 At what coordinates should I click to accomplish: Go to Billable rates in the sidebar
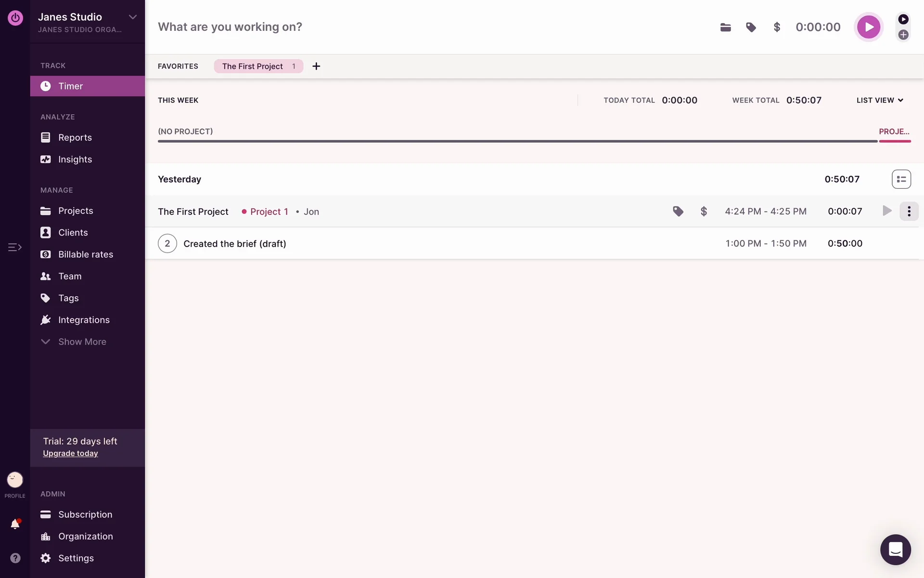[85, 254]
